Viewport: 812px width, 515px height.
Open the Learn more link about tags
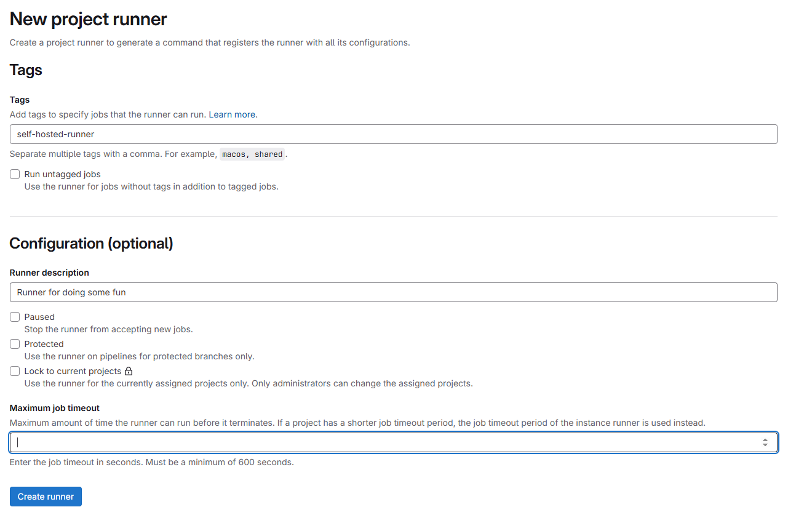[233, 114]
